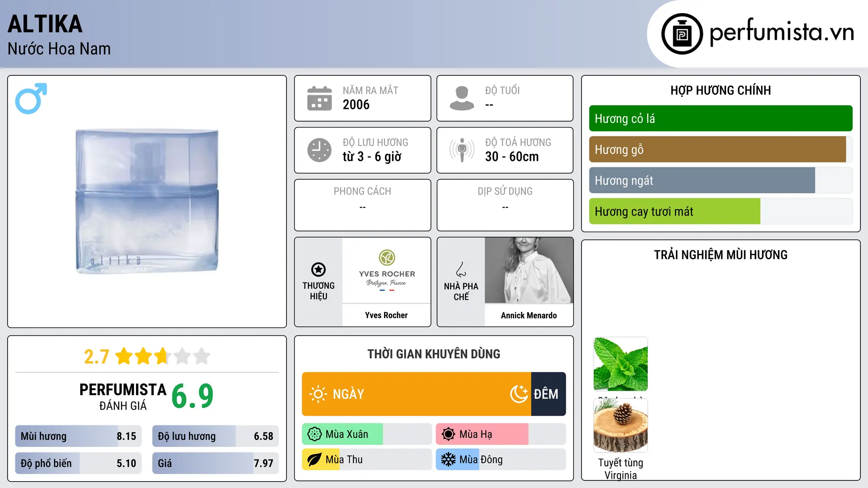Click the Độ phổ biến 5.10 score bar

pyautogui.click(x=78, y=463)
